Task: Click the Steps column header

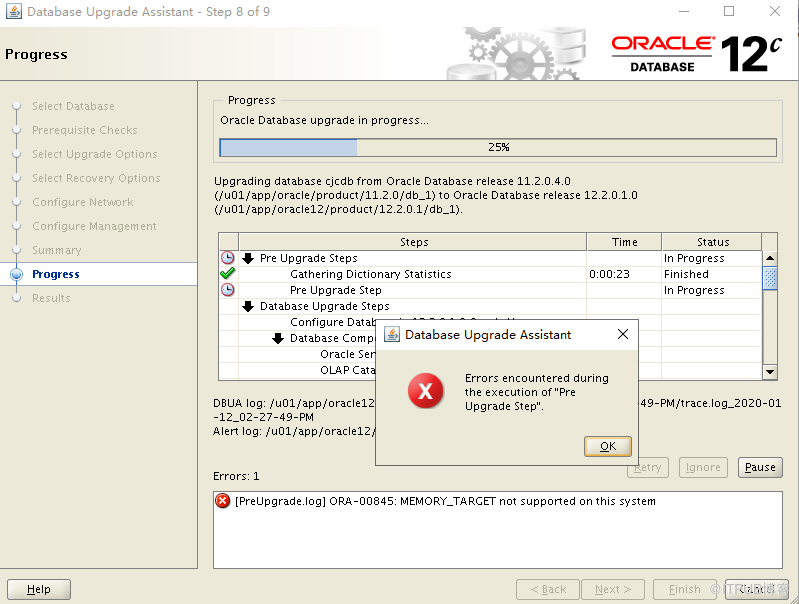Action: point(413,242)
